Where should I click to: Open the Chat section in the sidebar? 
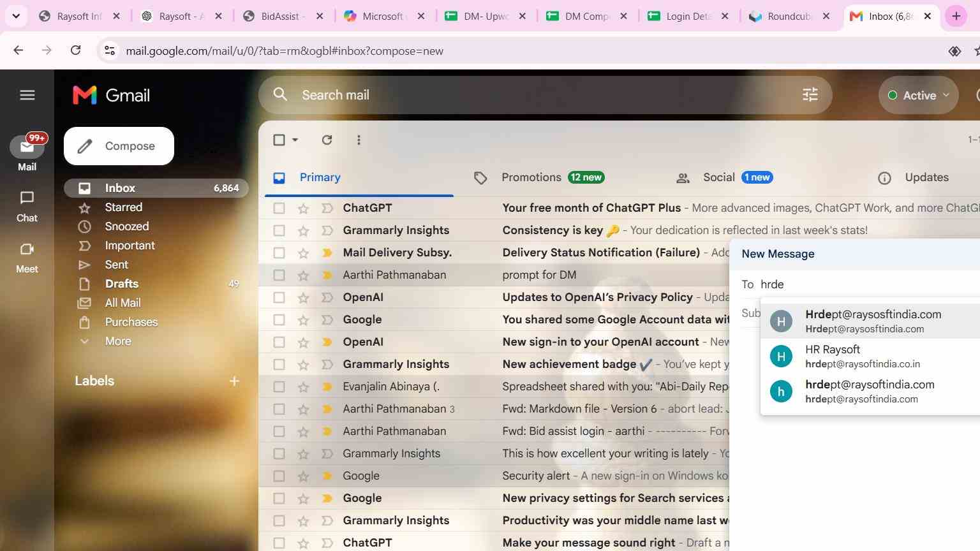[27, 207]
